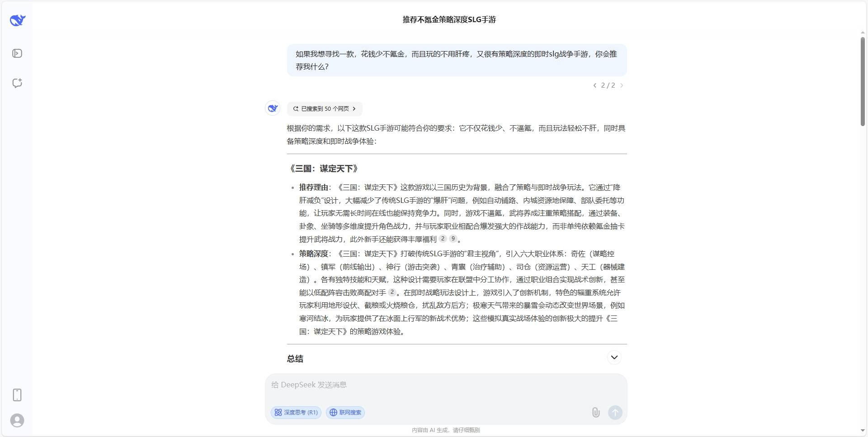Toggle 联网搜索 web search mode

pyautogui.click(x=345, y=412)
